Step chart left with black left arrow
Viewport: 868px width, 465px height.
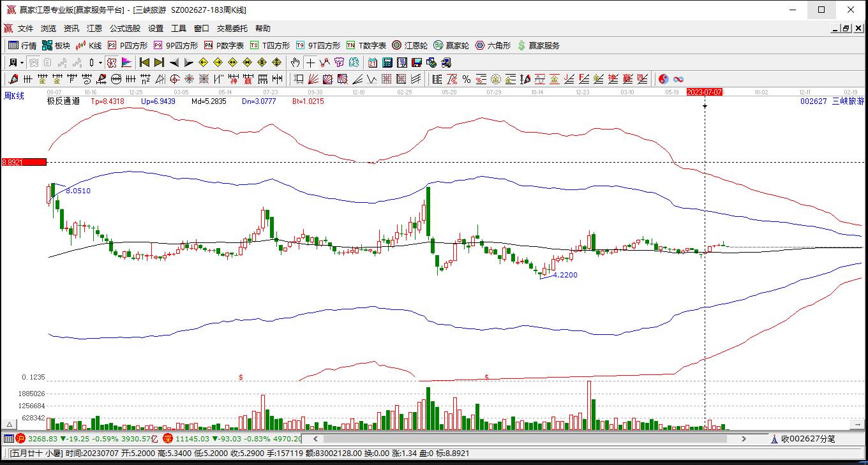tap(174, 63)
